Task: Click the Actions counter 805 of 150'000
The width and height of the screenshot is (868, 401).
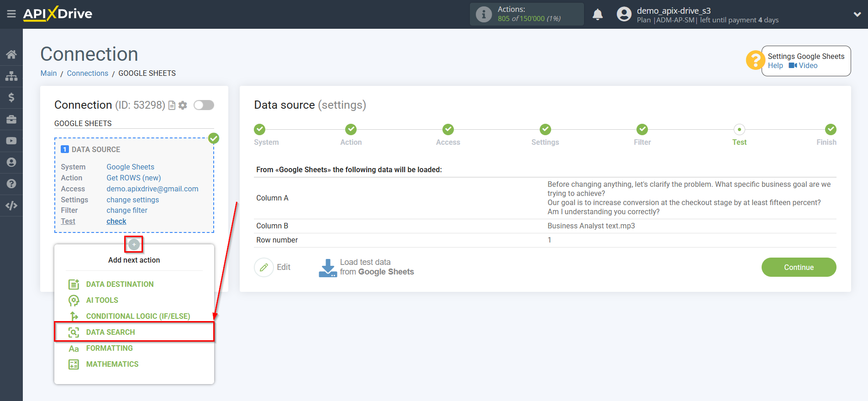Action: tap(529, 19)
